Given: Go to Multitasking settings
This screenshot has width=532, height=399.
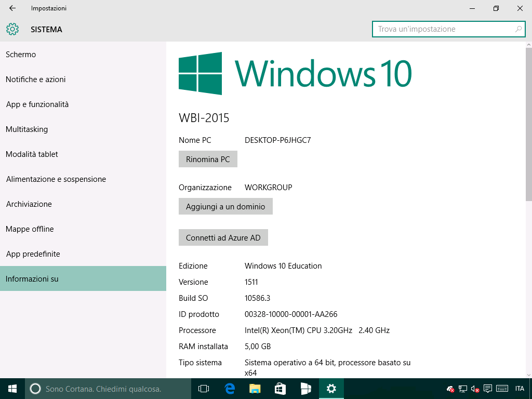Looking at the screenshot, I should tap(83, 129).
